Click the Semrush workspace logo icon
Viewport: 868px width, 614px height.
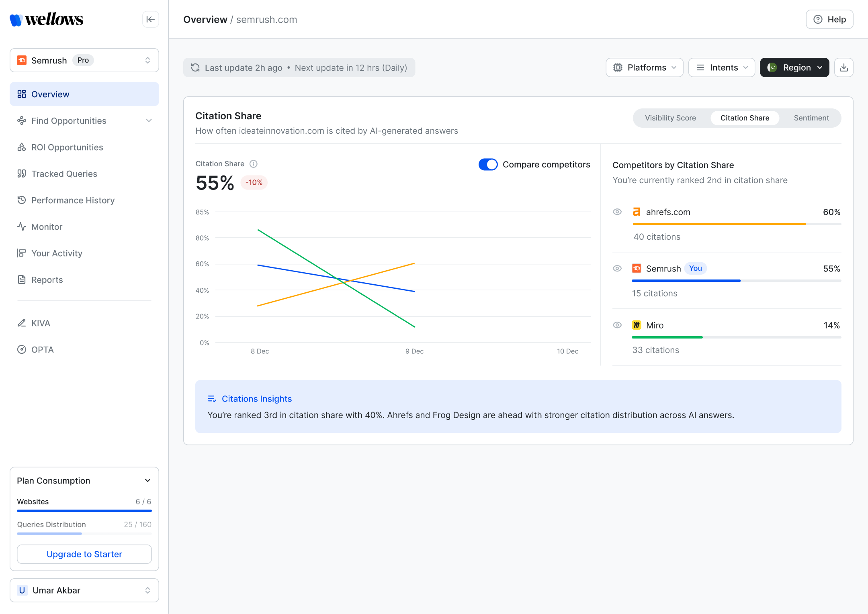pyautogui.click(x=22, y=60)
